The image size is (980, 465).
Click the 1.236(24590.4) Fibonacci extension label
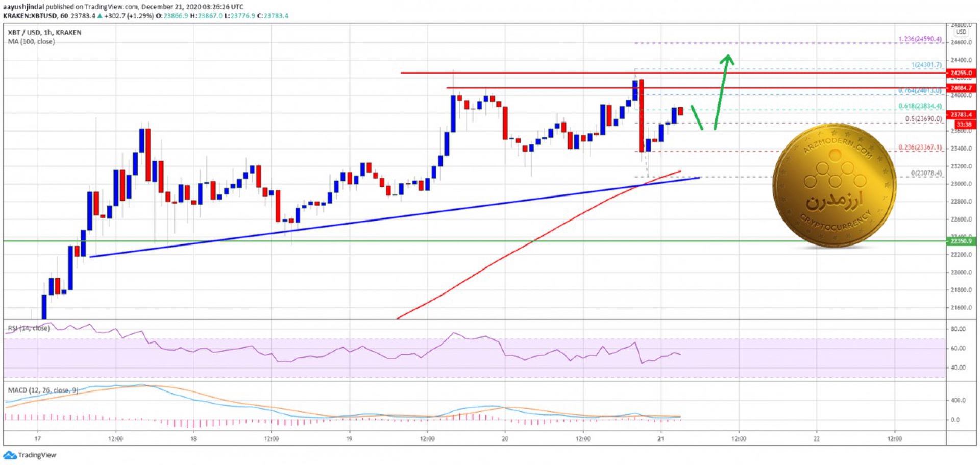pos(920,39)
